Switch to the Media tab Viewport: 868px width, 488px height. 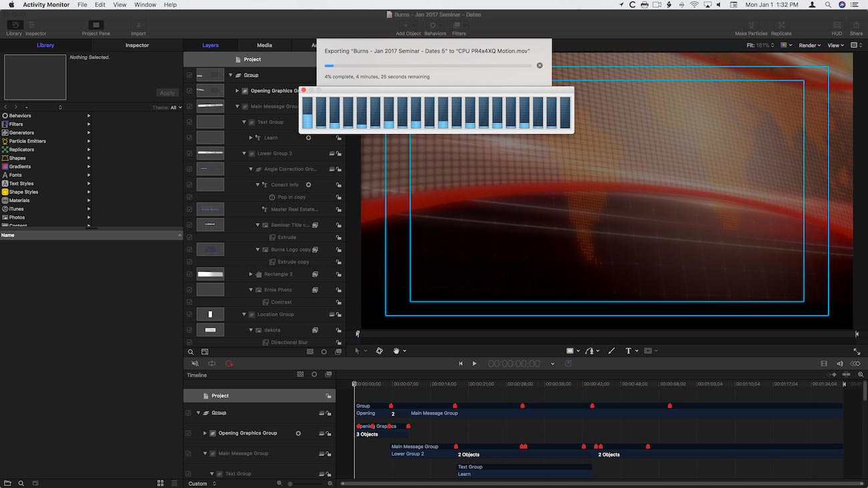(264, 45)
